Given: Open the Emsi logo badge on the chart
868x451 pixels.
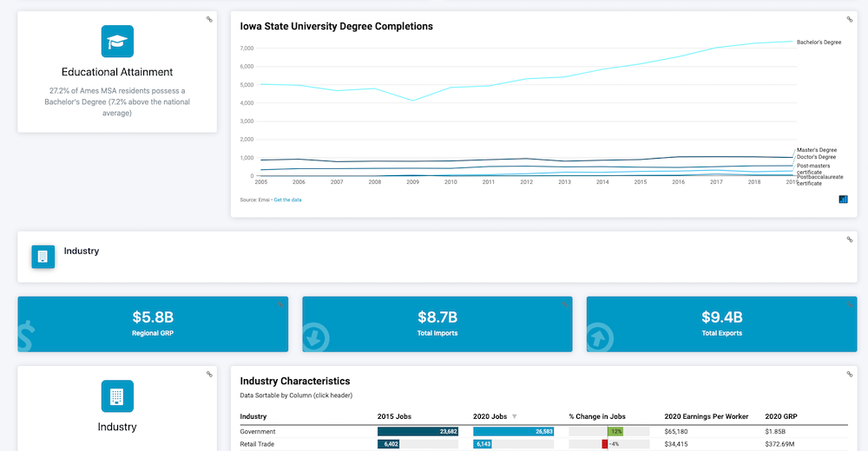Looking at the screenshot, I should pyautogui.click(x=843, y=199).
